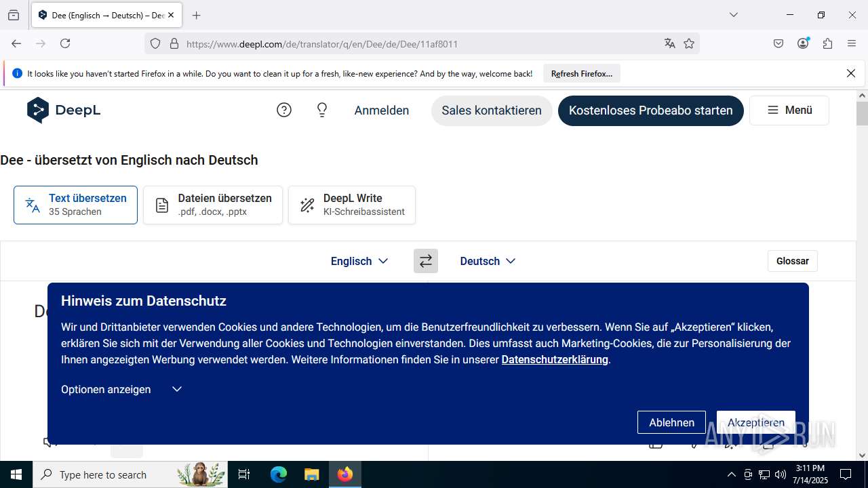The height and width of the screenshot is (488, 868).
Task: Close the Dee DeepL tab
Action: (171, 15)
